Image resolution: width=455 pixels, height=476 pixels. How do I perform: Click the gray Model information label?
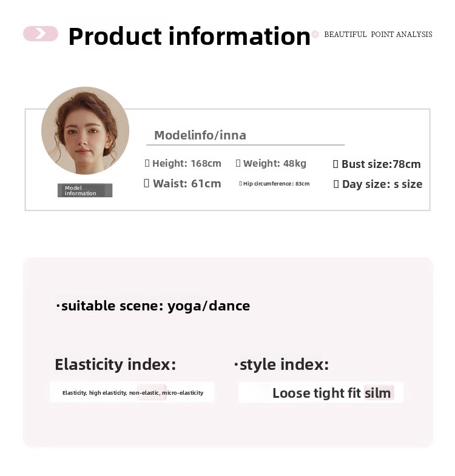point(85,190)
